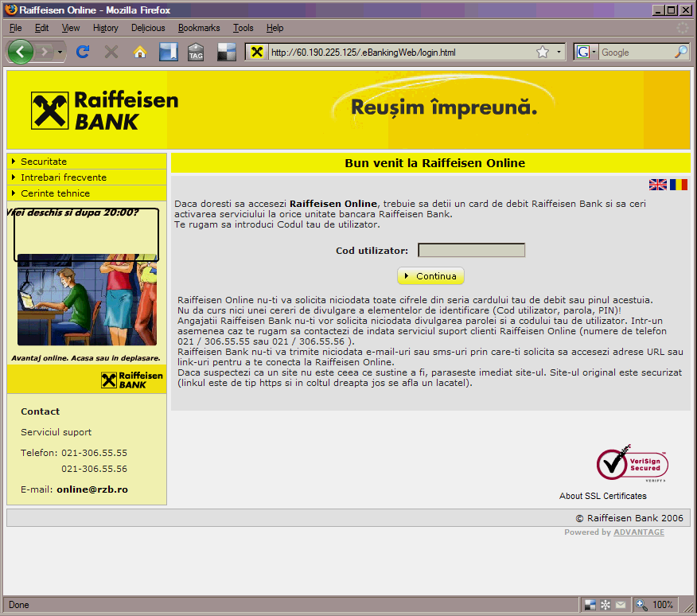697x616 pixels.
Task: Open the address bar history dropdown
Action: 559,52
